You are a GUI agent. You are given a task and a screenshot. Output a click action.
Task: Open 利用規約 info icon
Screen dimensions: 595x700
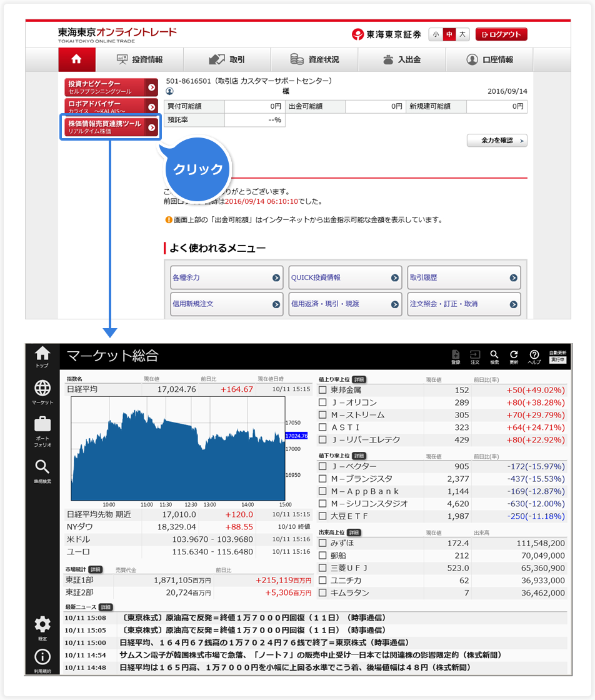click(x=42, y=661)
